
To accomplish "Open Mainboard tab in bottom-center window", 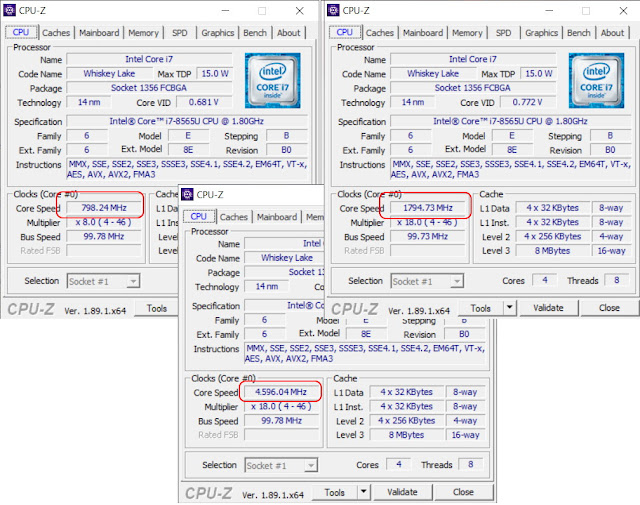I will [x=277, y=217].
